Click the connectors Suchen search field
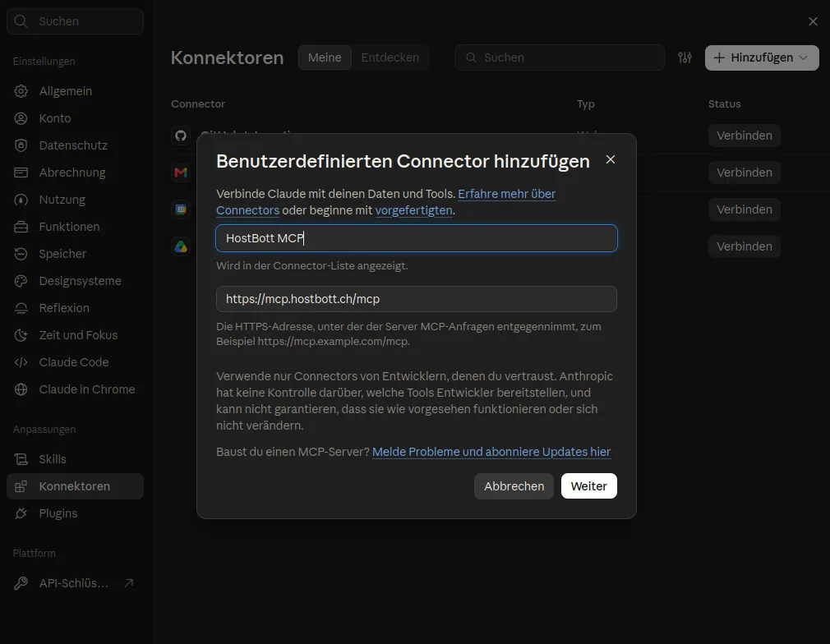Viewport: 830px width, 644px height. 560,57
